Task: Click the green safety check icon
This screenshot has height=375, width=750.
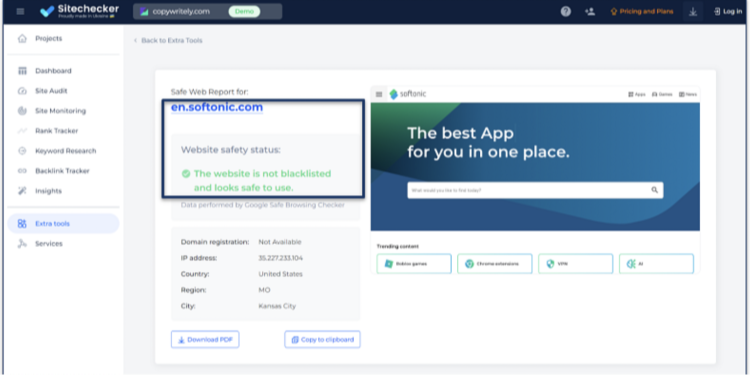Action: coord(186,174)
